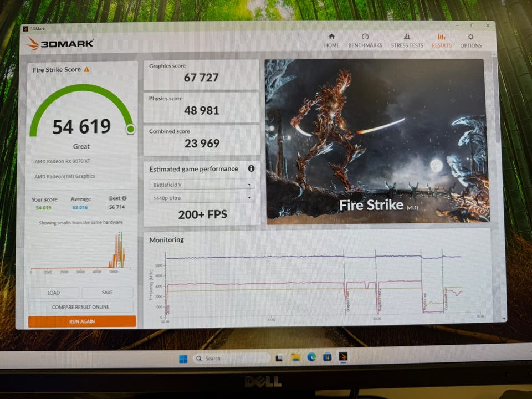Image resolution: width=532 pixels, height=399 pixels.
Task: Click info icon next to Estimated game performance
Action: click(251, 168)
